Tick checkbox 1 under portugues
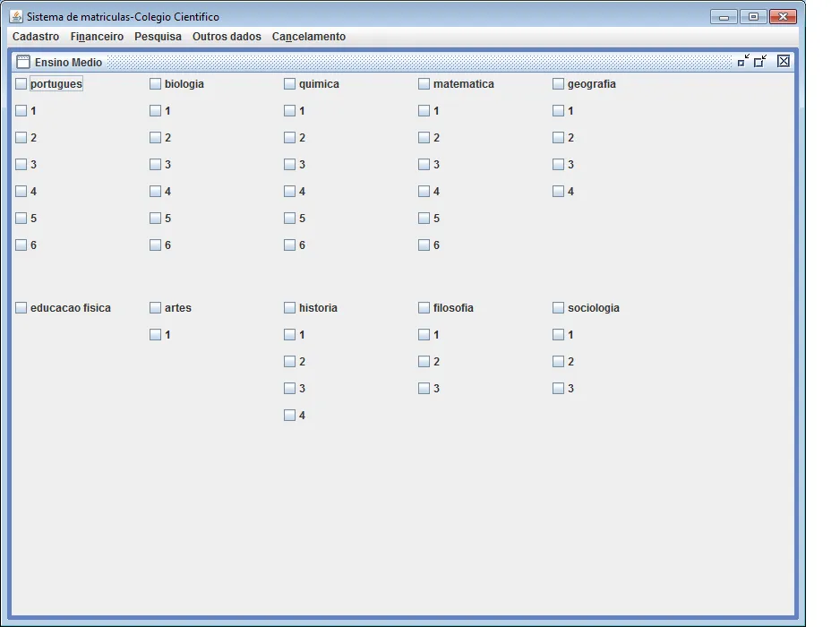This screenshot has height=627, width=840. 21,110
